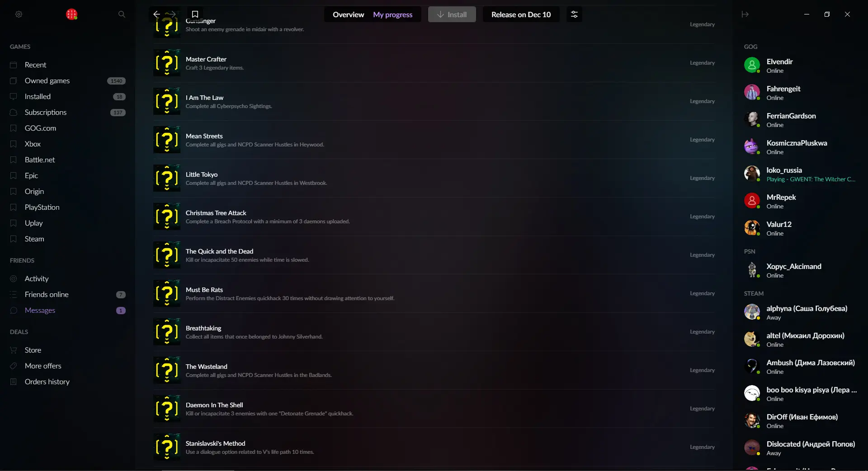Viewport: 868px width, 471px height.
Task: Click The Quick and the Dead icon
Action: pyautogui.click(x=167, y=255)
